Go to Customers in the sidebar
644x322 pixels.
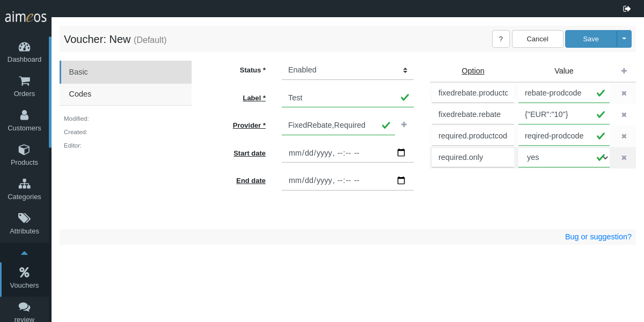[x=24, y=121]
